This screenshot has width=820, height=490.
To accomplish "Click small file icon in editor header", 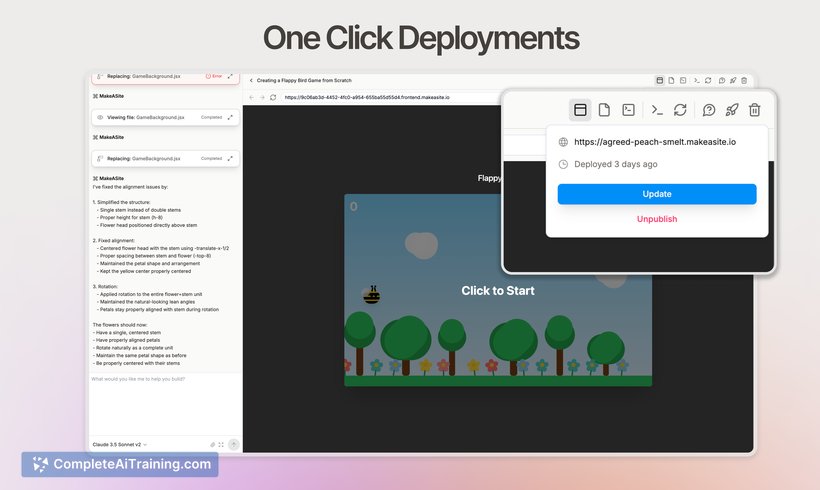I will (x=671, y=81).
